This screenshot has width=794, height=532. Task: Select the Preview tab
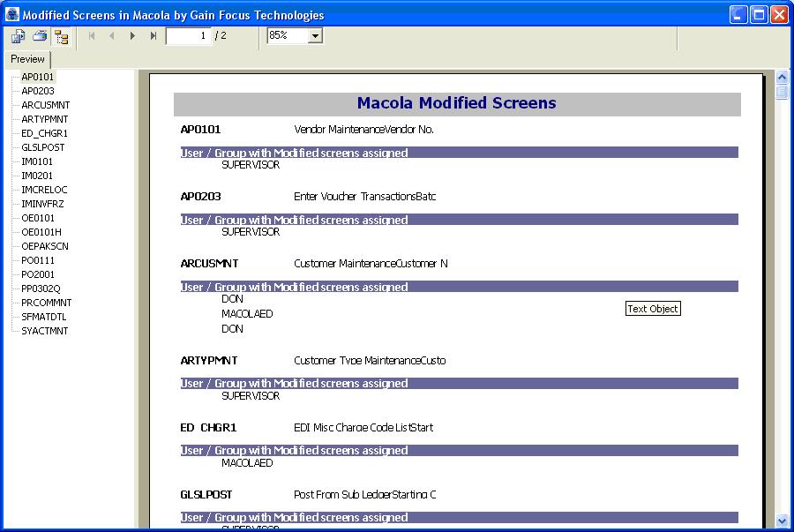point(27,59)
